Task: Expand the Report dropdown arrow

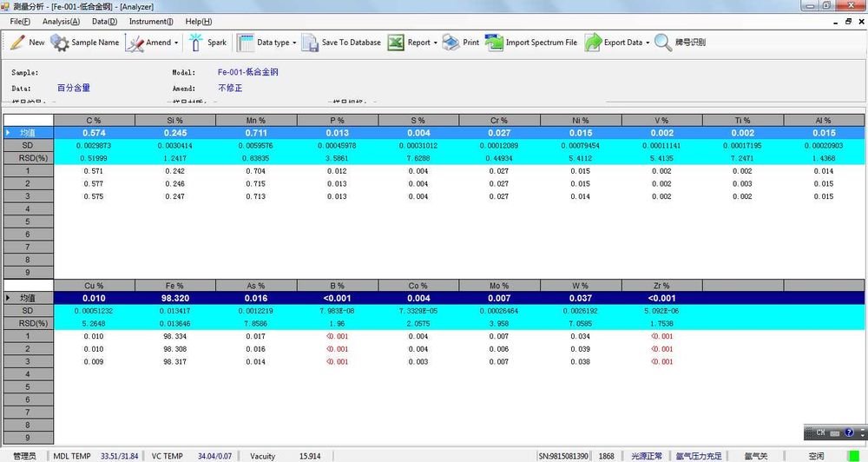Action: point(436,43)
